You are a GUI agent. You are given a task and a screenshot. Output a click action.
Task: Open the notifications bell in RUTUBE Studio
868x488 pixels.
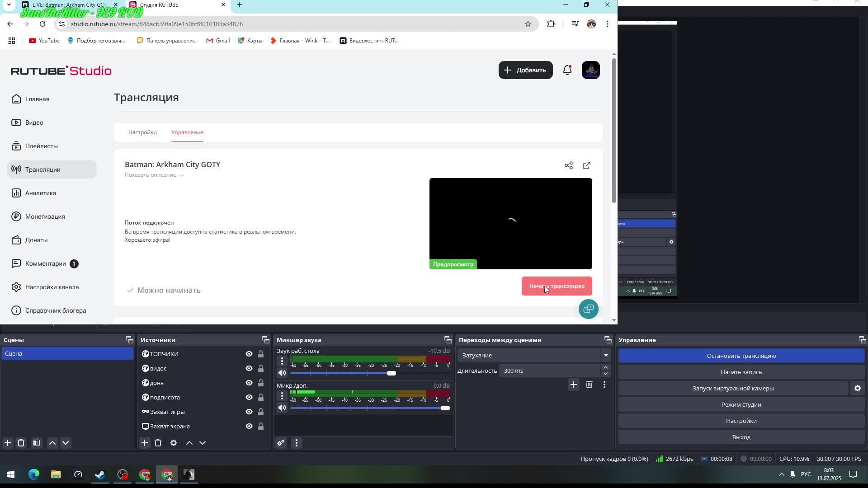[567, 70]
